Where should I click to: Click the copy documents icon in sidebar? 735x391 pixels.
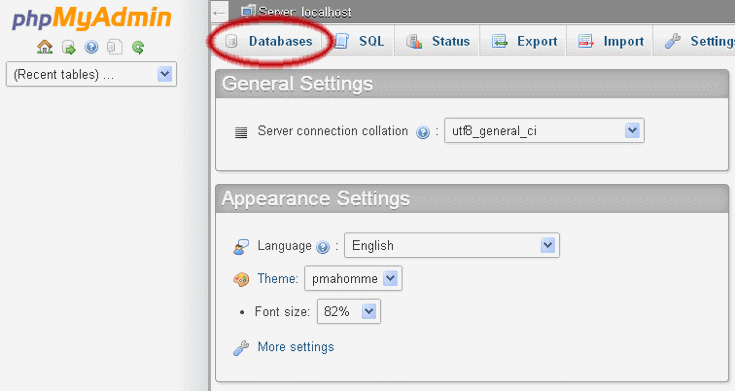click(x=114, y=47)
